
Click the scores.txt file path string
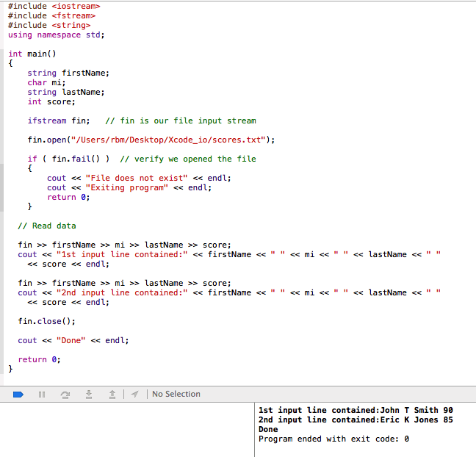[168, 140]
